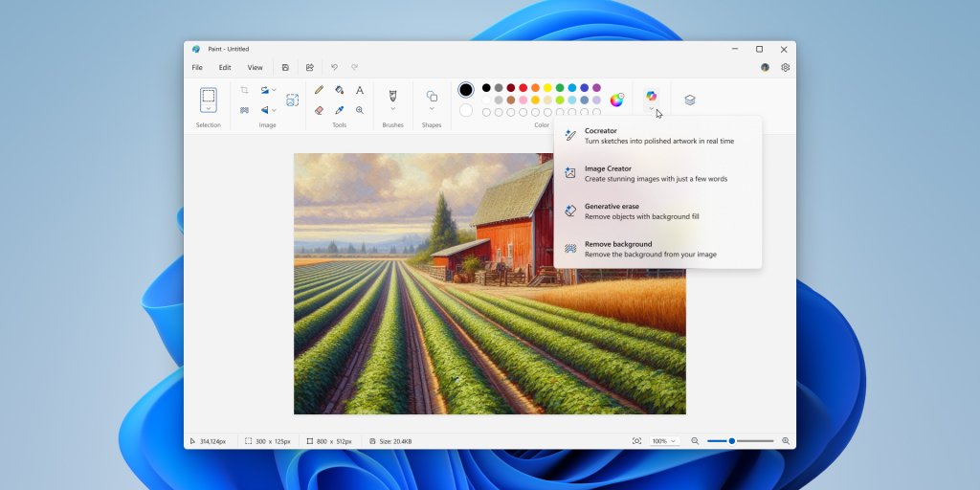Choose Remove background menu entry
The height and width of the screenshot is (490, 980).
(x=657, y=249)
